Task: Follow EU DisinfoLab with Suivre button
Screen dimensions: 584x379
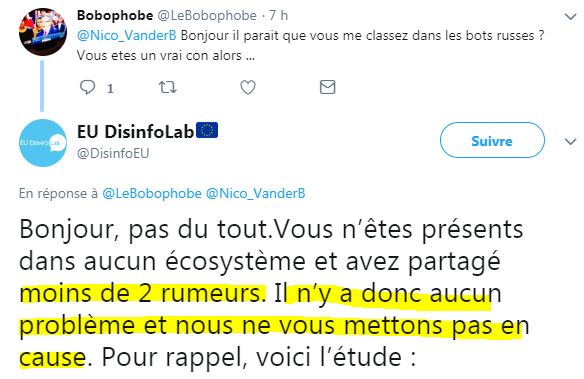Action: coord(492,141)
